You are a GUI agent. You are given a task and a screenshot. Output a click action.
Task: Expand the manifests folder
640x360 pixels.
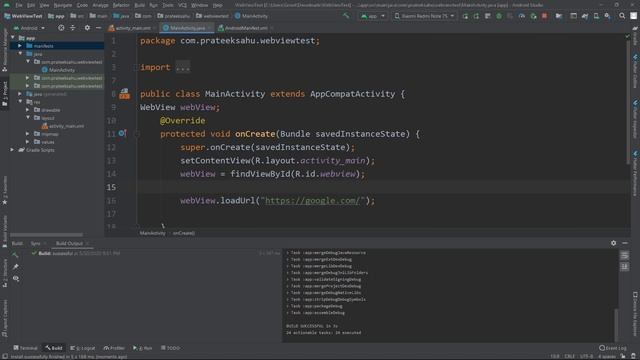[20, 46]
